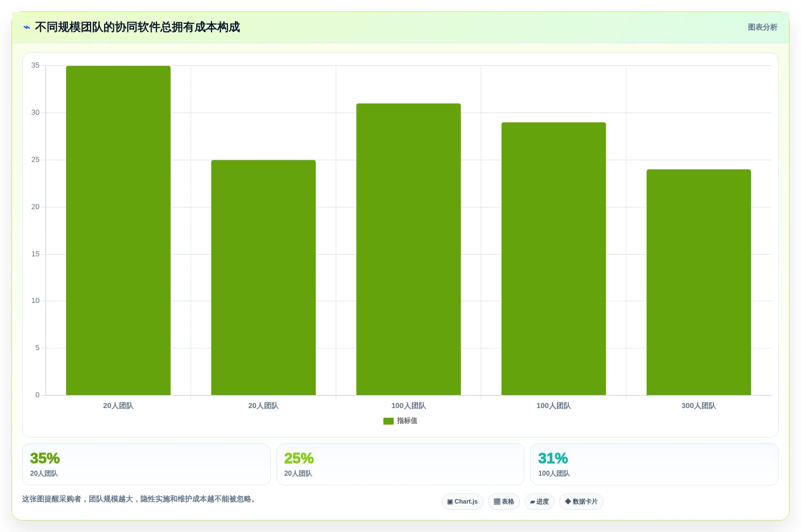The image size is (801, 532).
Task: Click the 指标值 legend label
Action: point(407,421)
